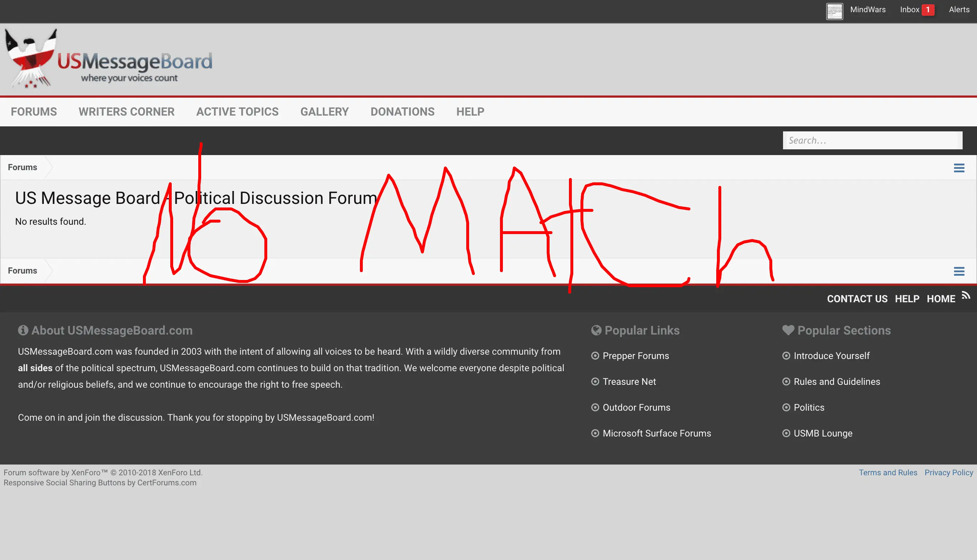Visit the Microsoft Surface Forums link
This screenshot has width=977, height=560.
click(x=657, y=433)
